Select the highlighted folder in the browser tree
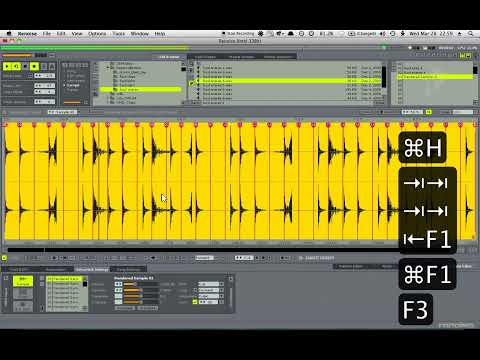 point(140,90)
